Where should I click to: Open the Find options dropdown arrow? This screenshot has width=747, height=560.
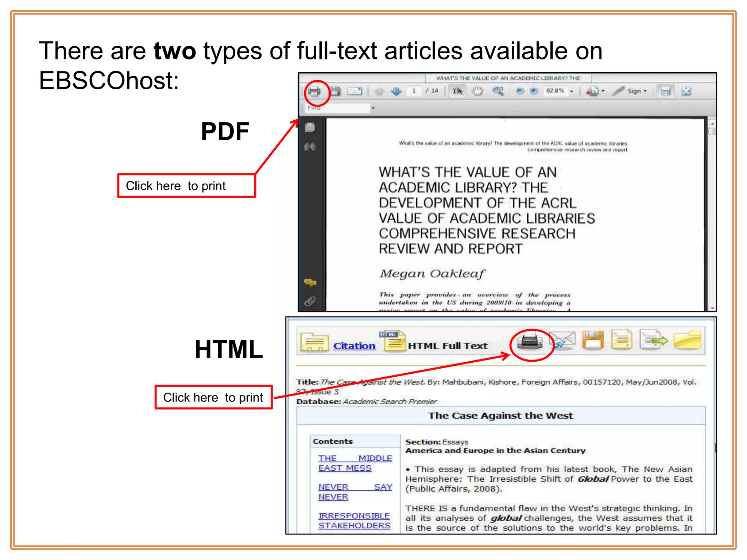[x=373, y=108]
